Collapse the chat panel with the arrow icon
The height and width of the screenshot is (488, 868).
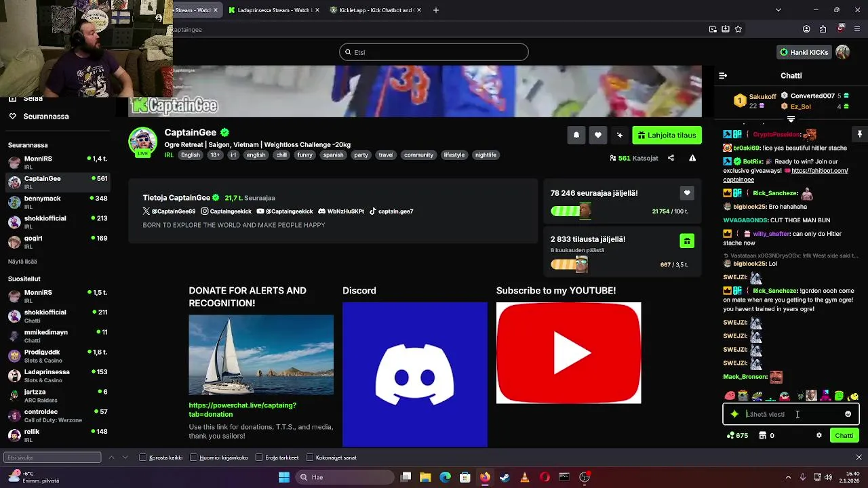click(x=723, y=75)
